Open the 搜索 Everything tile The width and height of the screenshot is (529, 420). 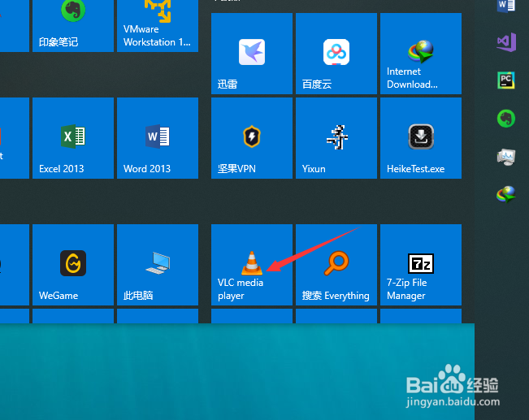[x=336, y=265]
